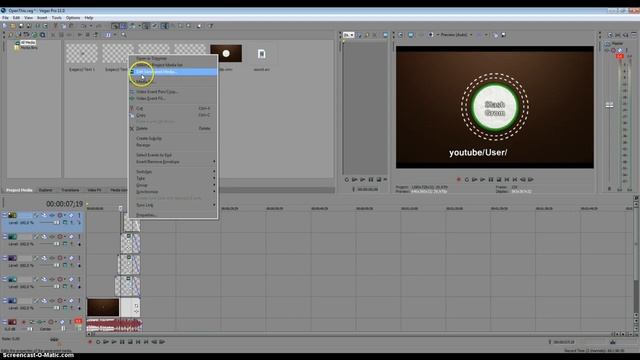
Task: Click the Cut scissors icon in main toolbar
Action: pyautogui.click(x=56, y=26)
